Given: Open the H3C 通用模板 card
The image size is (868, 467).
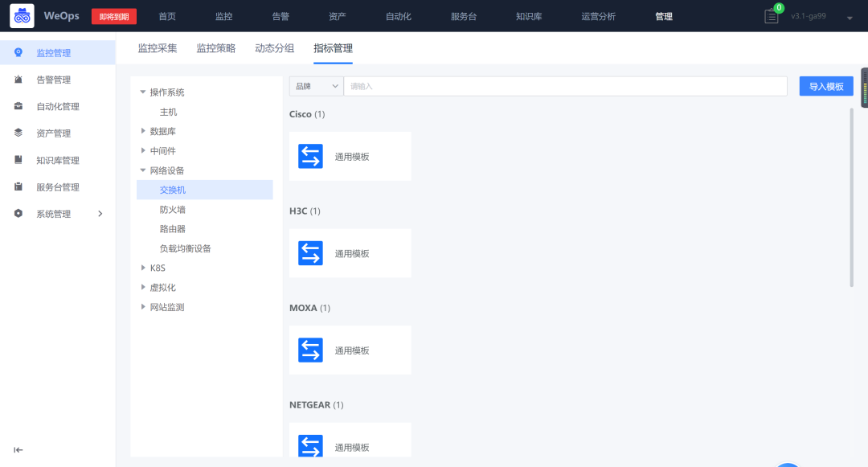Looking at the screenshot, I should tap(350, 253).
